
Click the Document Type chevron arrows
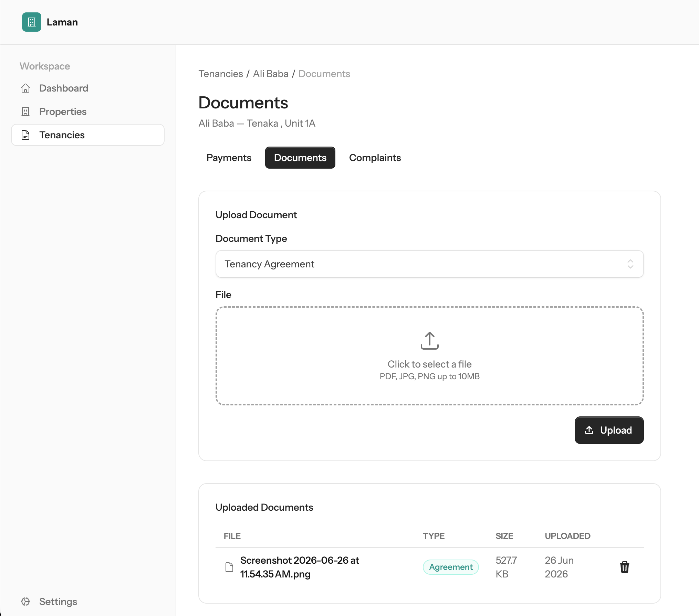coord(630,264)
